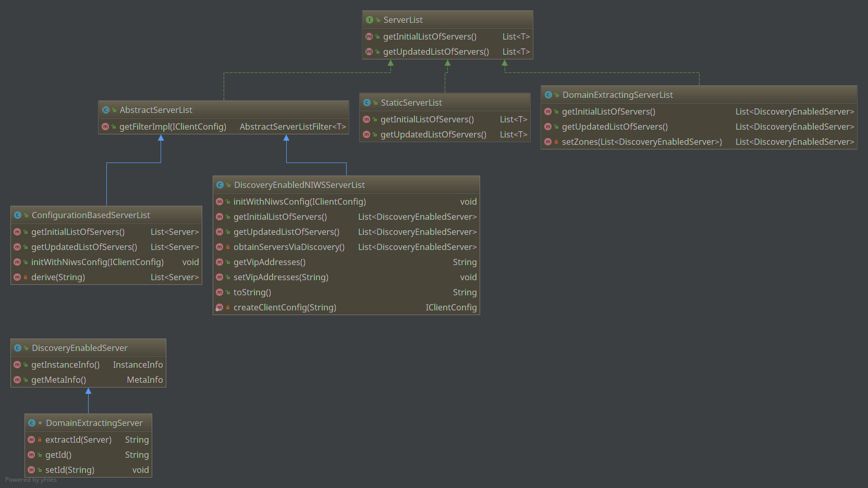Viewport: 868px width, 488px height.
Task: Select the DiscoveryEnabledNIWSServerList node title
Action: [299, 185]
